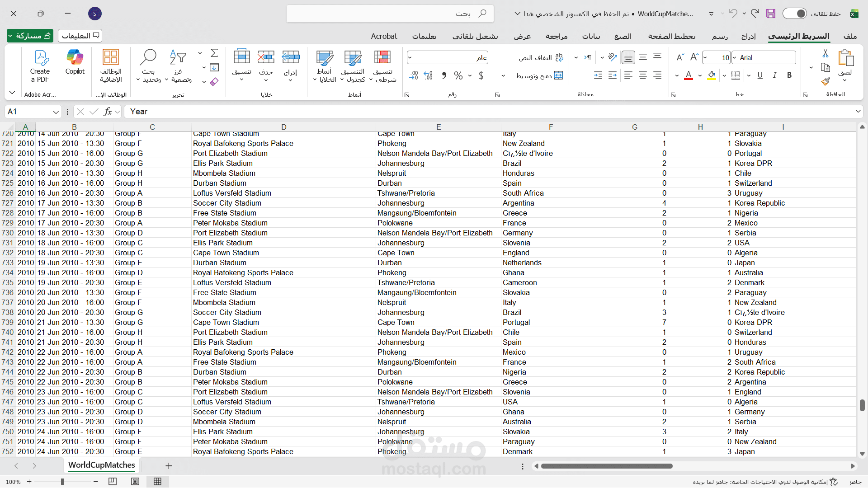868x488 pixels.
Task: Click the zoom slider in status bar
Action: pyautogui.click(x=62, y=482)
